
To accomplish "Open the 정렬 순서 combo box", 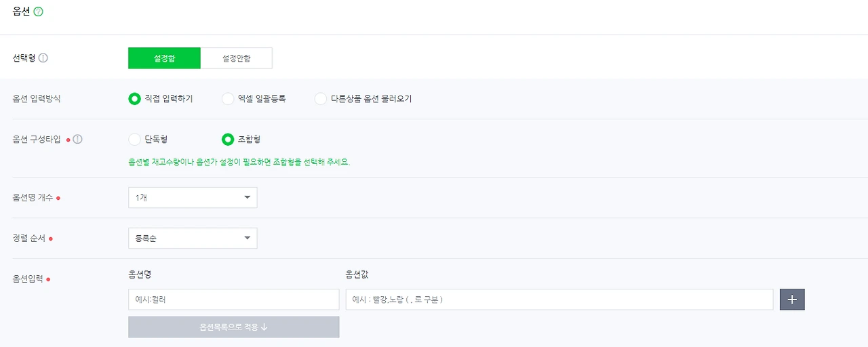I will (193, 238).
